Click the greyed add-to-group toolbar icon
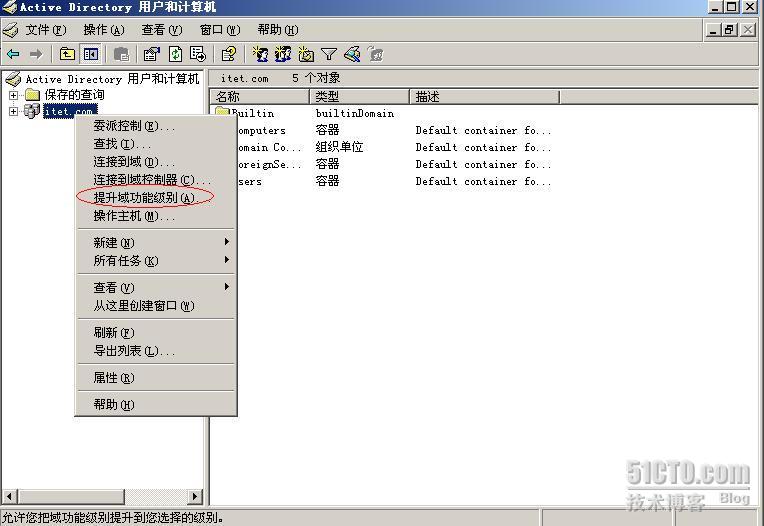The width and height of the screenshot is (764, 526). tap(376, 54)
